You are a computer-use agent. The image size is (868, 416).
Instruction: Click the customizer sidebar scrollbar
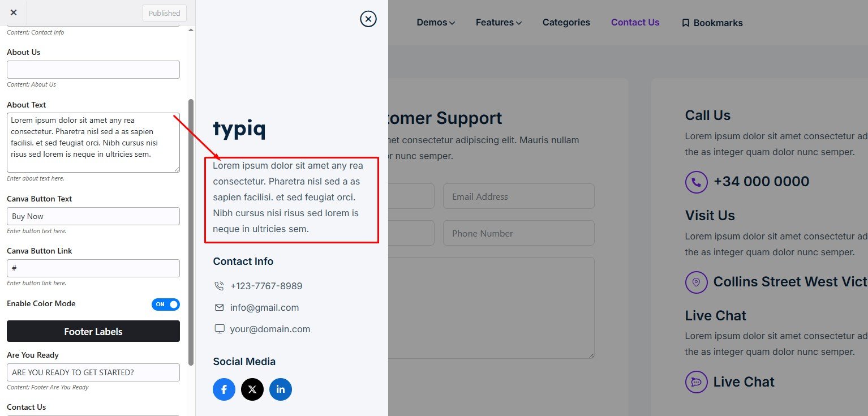pos(191,226)
